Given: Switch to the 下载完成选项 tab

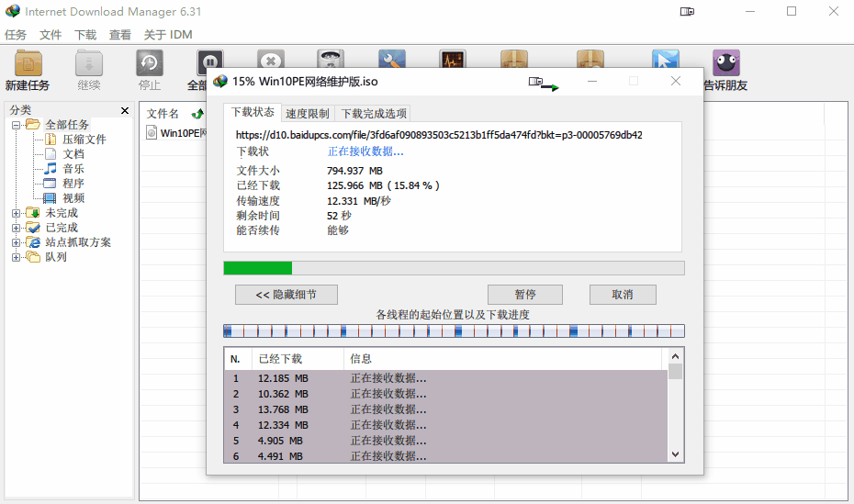Looking at the screenshot, I should pyautogui.click(x=374, y=114).
